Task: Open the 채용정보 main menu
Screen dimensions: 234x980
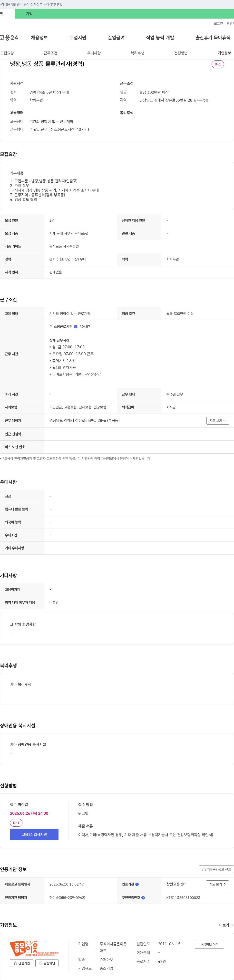Action: [x=39, y=38]
